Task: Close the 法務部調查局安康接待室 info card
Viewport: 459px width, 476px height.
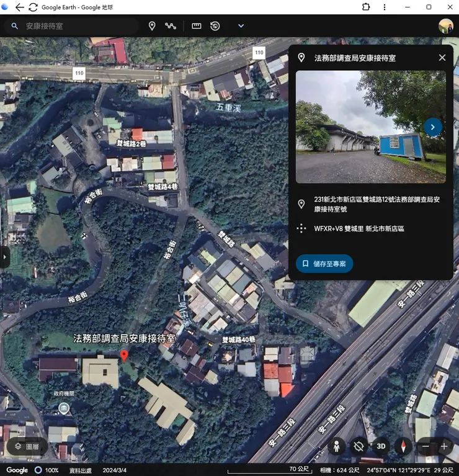Action: 442,58
